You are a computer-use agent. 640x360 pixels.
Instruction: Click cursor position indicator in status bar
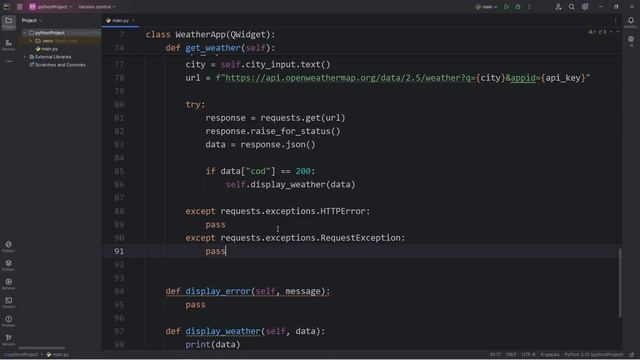(x=495, y=355)
